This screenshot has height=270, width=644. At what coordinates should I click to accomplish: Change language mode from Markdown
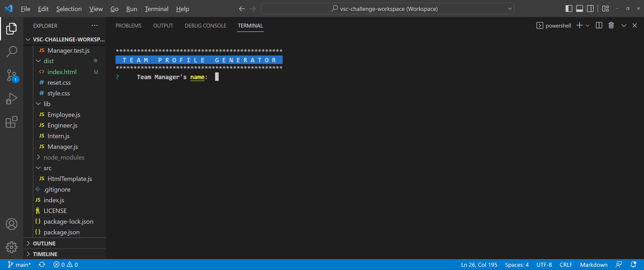tap(593, 265)
